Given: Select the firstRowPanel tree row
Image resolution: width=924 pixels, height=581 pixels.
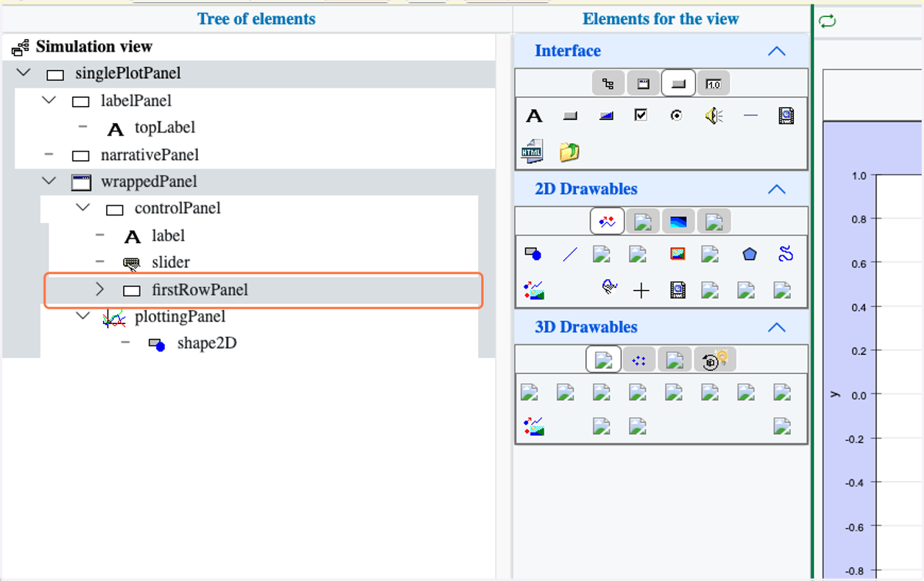Looking at the screenshot, I should [x=264, y=290].
